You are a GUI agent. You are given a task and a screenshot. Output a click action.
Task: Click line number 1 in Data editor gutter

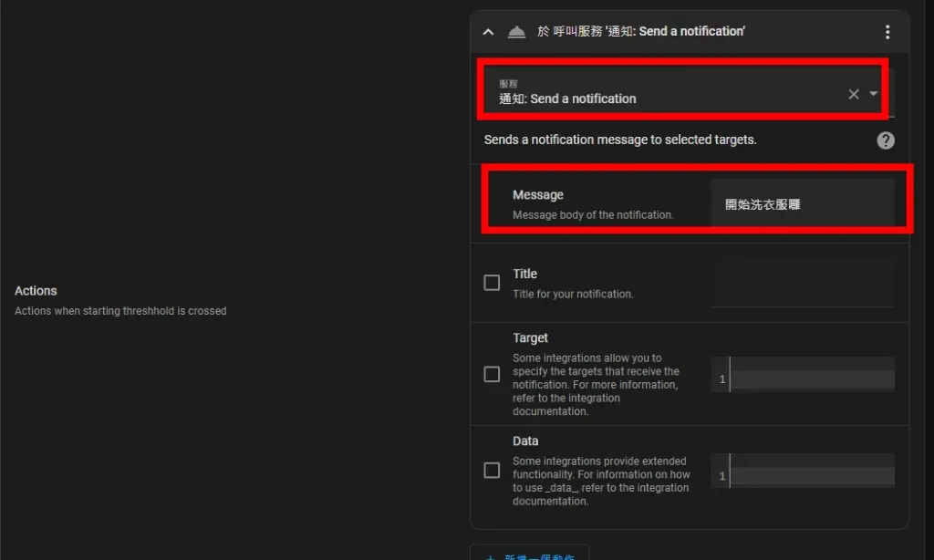[721, 476]
